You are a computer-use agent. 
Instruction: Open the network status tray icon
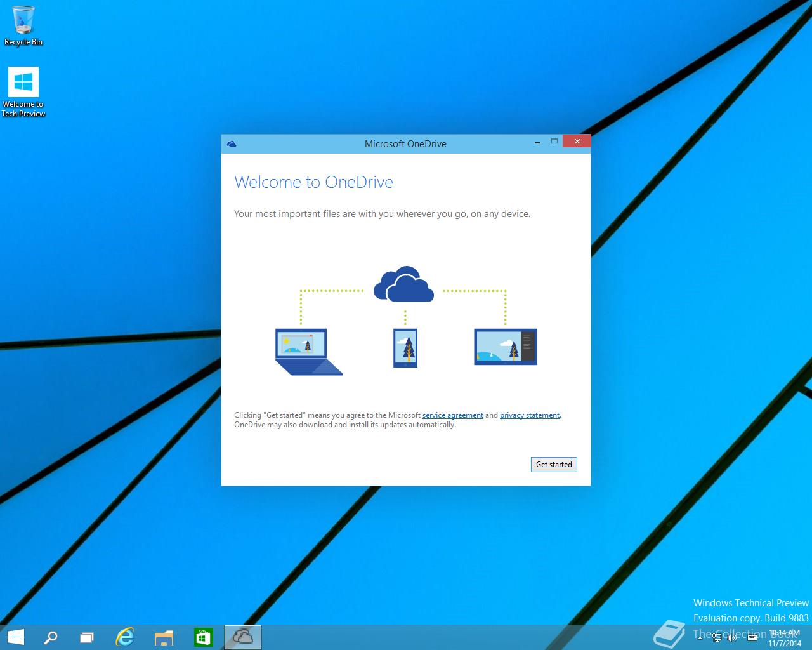(x=717, y=637)
